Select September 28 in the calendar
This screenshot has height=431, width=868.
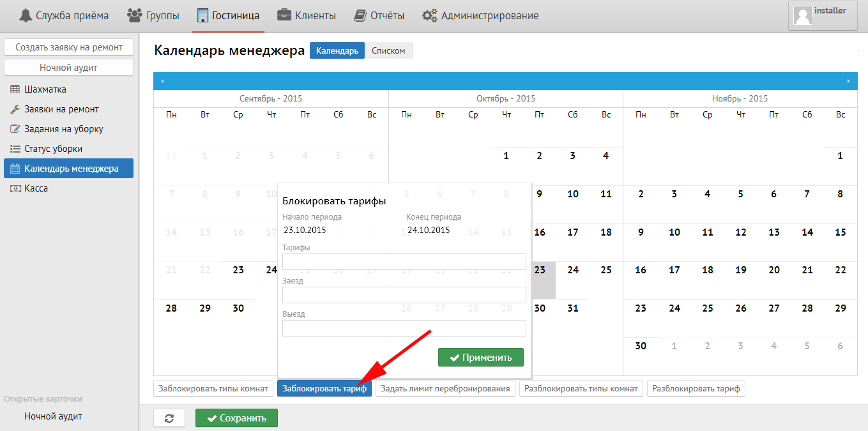[171, 308]
